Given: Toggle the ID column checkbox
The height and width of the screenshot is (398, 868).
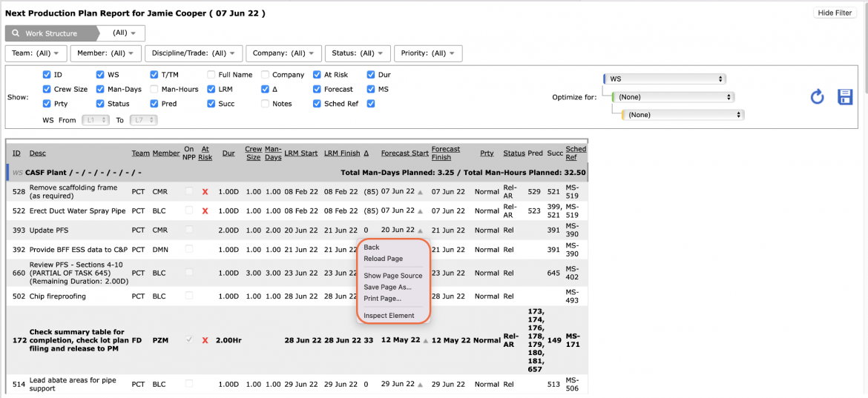Looking at the screenshot, I should (47, 75).
